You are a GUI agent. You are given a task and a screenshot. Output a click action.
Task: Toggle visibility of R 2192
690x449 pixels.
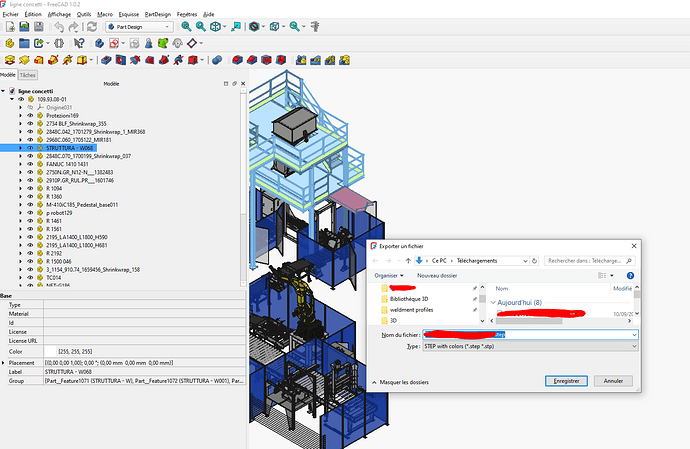click(30, 253)
